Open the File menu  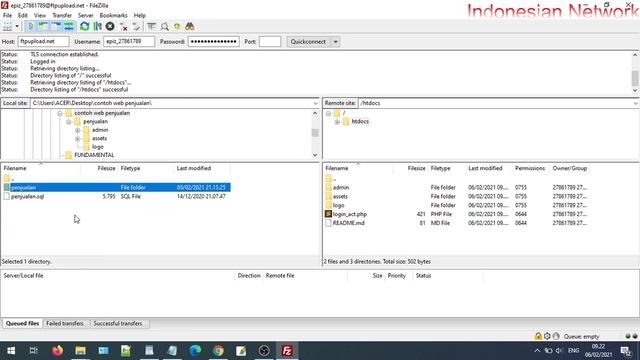tap(7, 15)
